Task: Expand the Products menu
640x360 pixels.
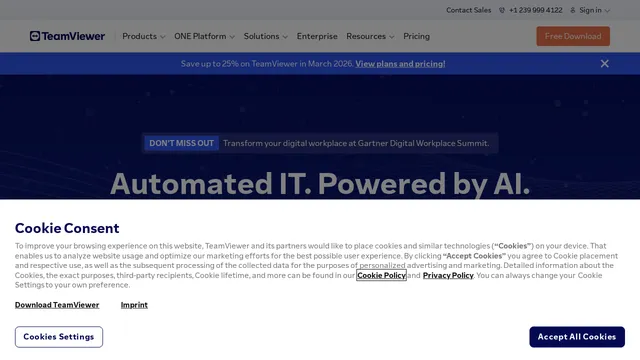Action: pyautogui.click(x=143, y=36)
